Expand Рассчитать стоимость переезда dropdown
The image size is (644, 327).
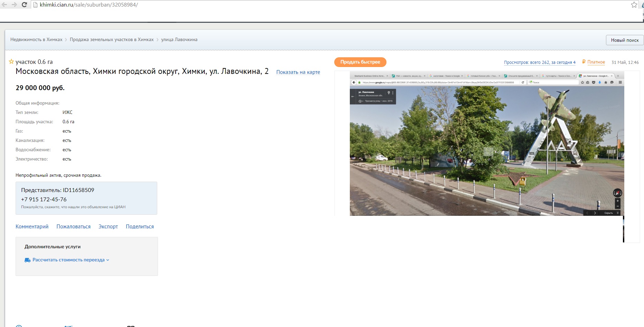tap(71, 260)
